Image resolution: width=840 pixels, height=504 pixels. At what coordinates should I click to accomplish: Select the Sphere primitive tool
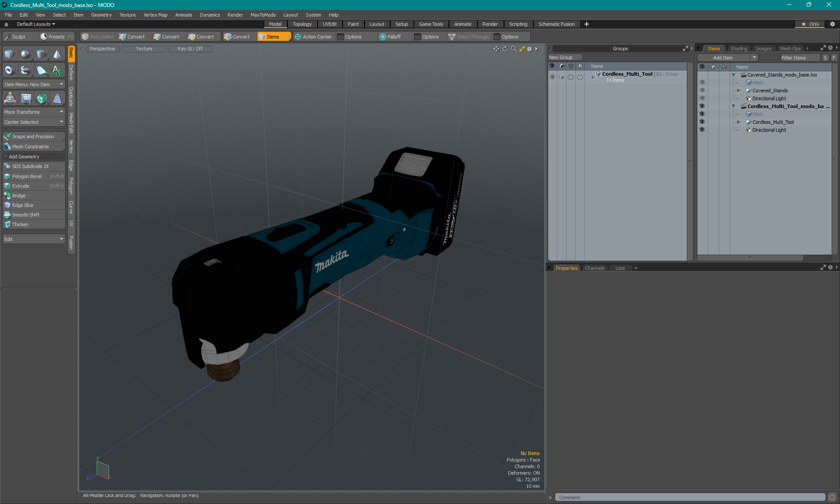(x=25, y=54)
